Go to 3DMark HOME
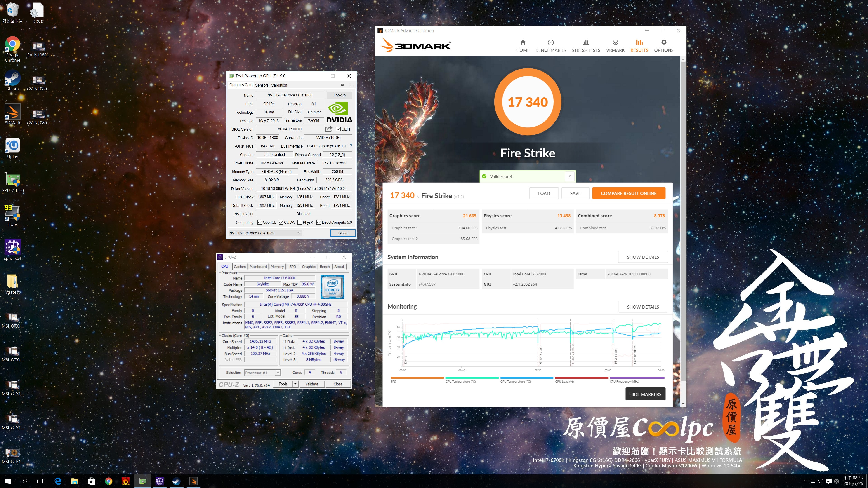868x488 pixels. coord(523,46)
